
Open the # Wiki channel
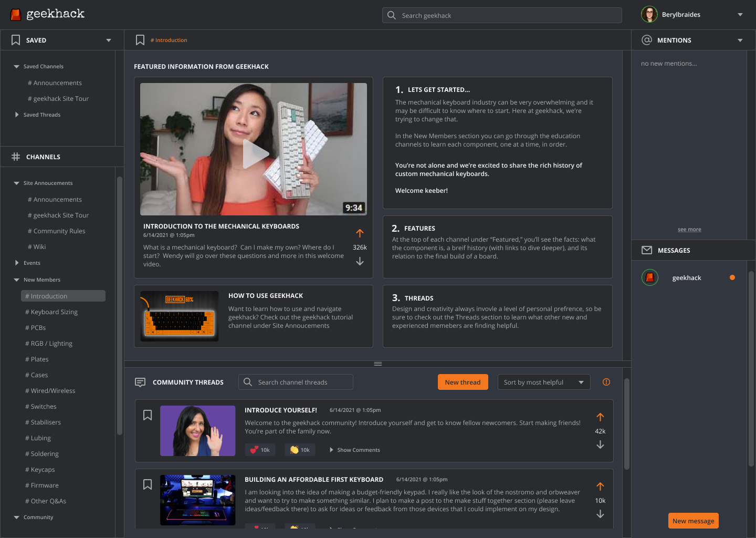(x=37, y=247)
